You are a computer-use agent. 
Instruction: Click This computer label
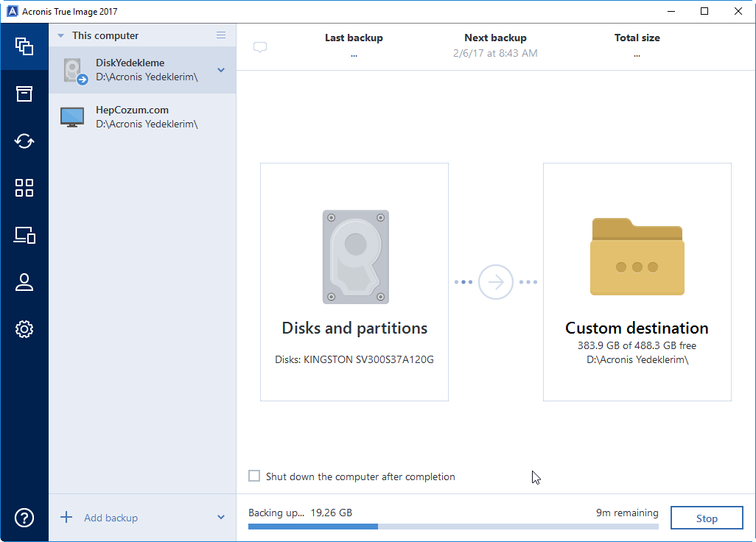click(x=105, y=35)
